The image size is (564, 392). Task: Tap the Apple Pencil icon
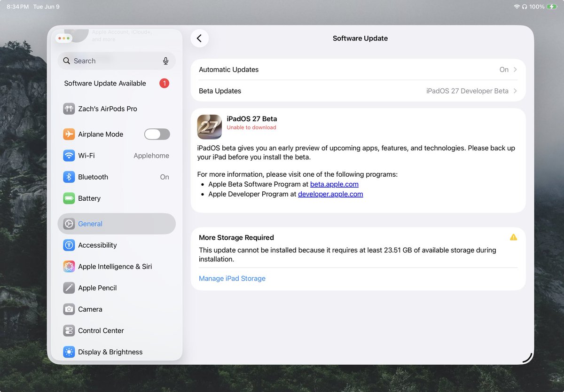point(69,288)
